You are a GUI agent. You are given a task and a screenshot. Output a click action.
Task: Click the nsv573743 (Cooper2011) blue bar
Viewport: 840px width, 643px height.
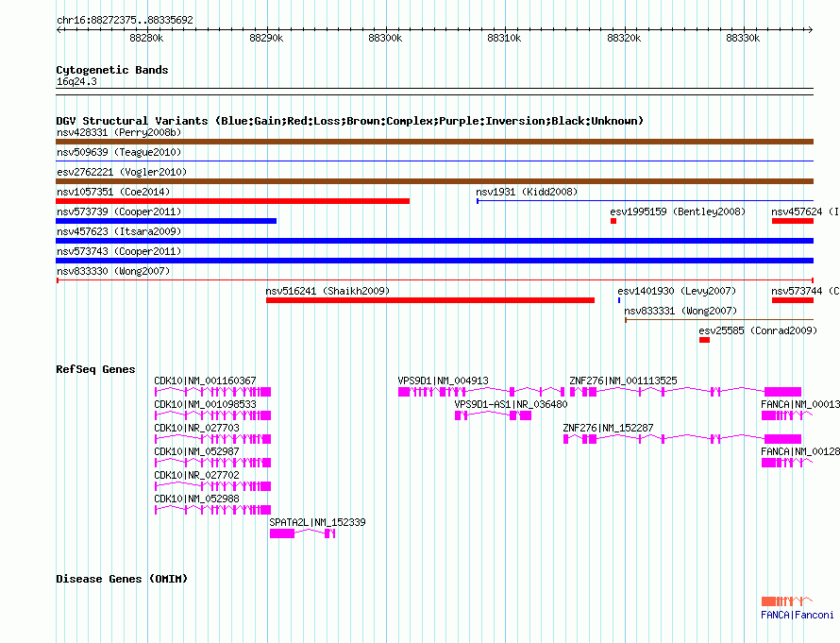coord(434,261)
